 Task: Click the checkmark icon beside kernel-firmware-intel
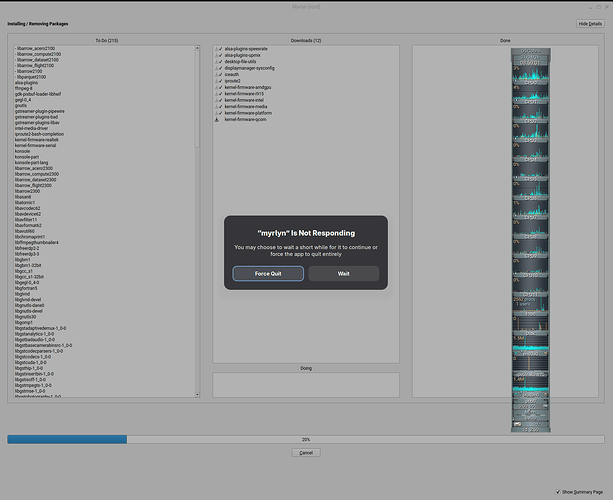click(x=220, y=100)
